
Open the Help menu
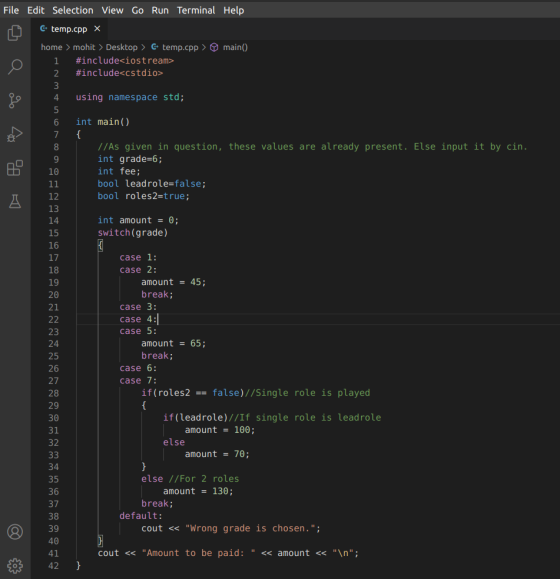(234, 10)
